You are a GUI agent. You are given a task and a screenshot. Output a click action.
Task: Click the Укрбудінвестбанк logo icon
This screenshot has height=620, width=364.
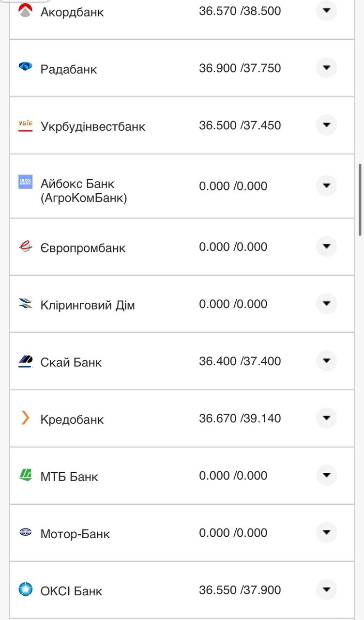click(25, 125)
